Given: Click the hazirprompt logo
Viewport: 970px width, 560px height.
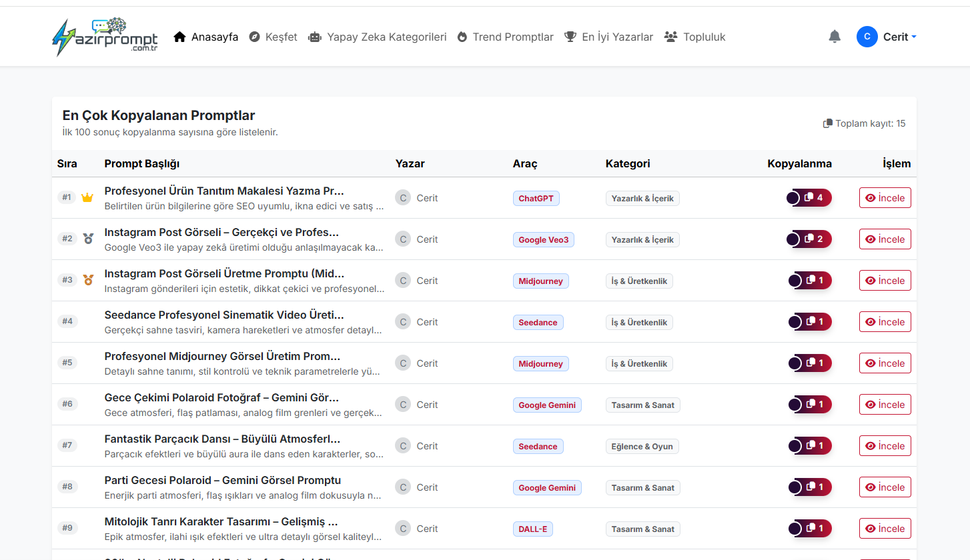Looking at the screenshot, I should [x=105, y=37].
